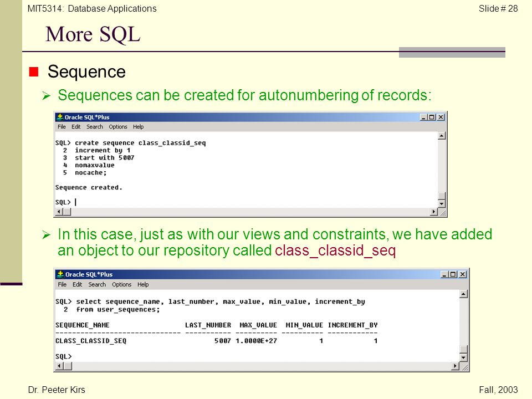Image resolution: width=532 pixels, height=399 pixels.
Task: Click CLASS_CLASSID_SEQ result value
Action: pyautogui.click(x=91, y=341)
